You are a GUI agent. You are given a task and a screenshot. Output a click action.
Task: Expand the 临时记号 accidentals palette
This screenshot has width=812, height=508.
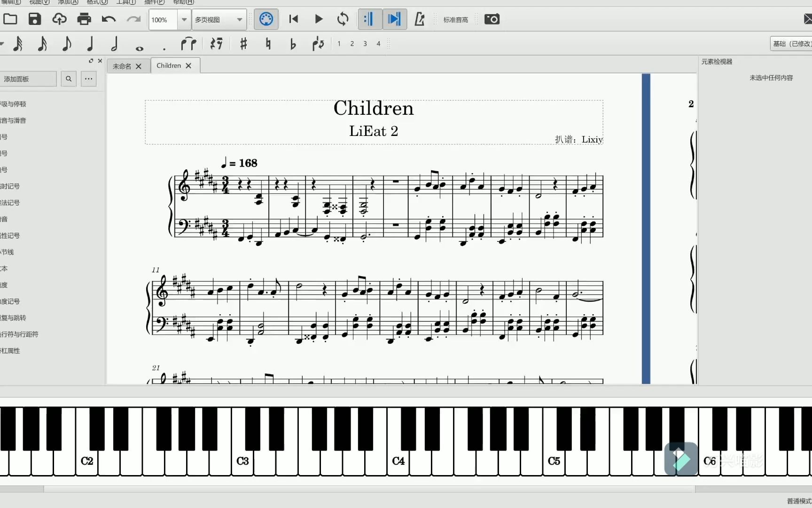10,186
